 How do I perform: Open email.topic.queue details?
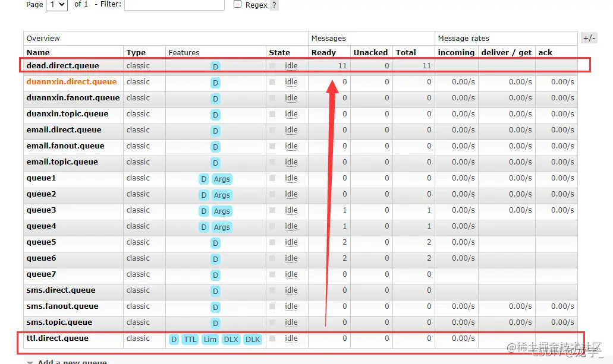[62, 162]
